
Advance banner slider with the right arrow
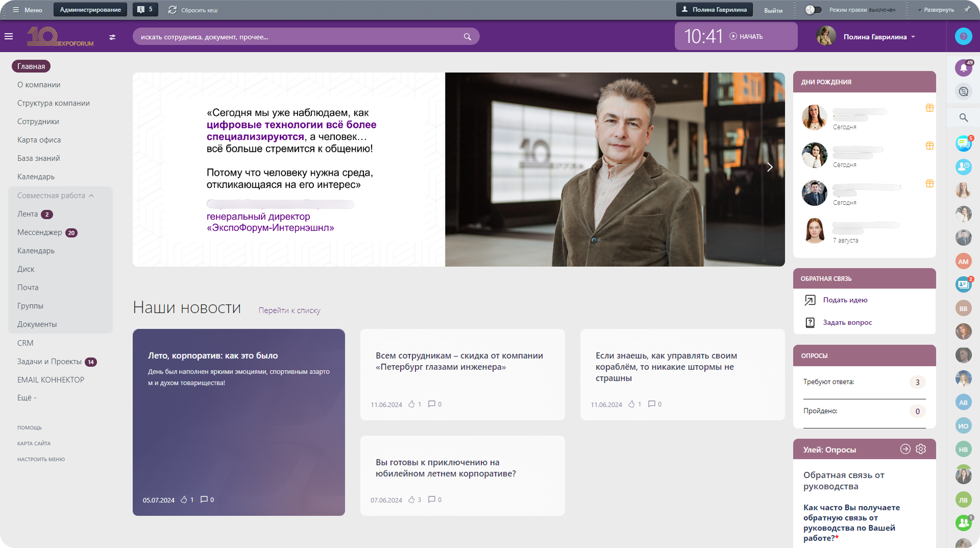coord(769,167)
